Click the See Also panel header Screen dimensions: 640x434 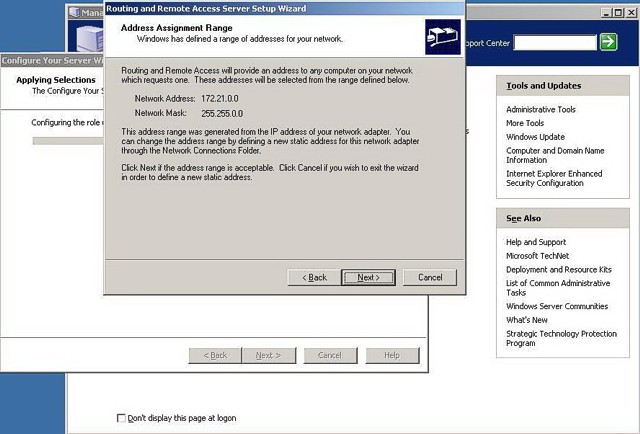coord(563,218)
